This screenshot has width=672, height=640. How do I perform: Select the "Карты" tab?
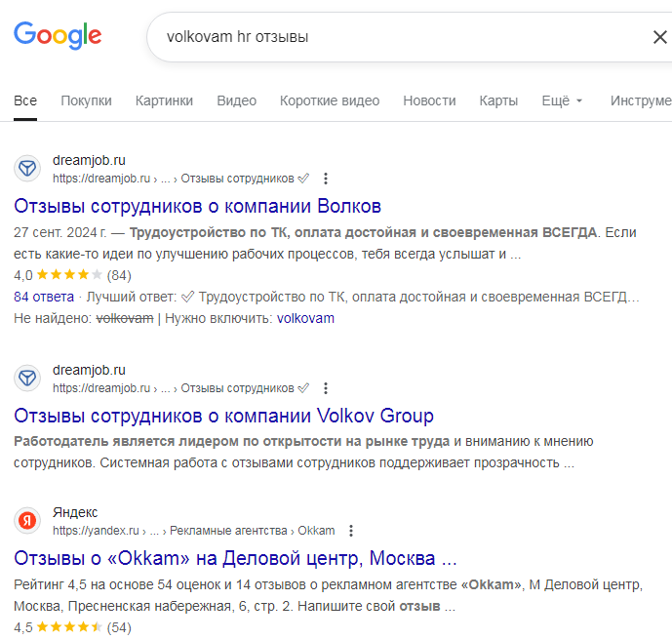click(498, 100)
